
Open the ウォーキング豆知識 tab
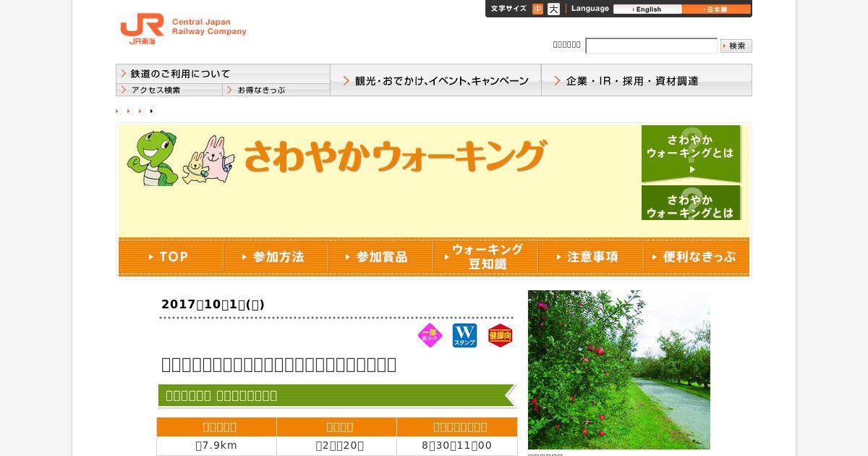click(x=485, y=257)
